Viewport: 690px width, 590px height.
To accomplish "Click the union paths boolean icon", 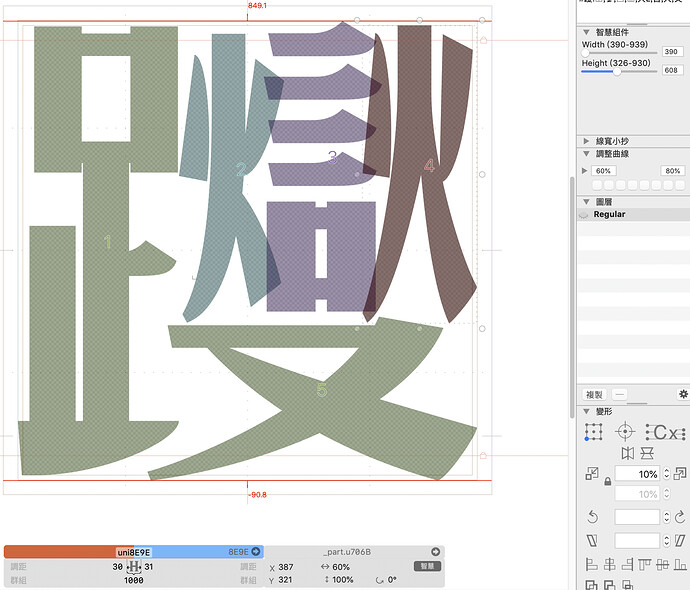I will coord(591,585).
